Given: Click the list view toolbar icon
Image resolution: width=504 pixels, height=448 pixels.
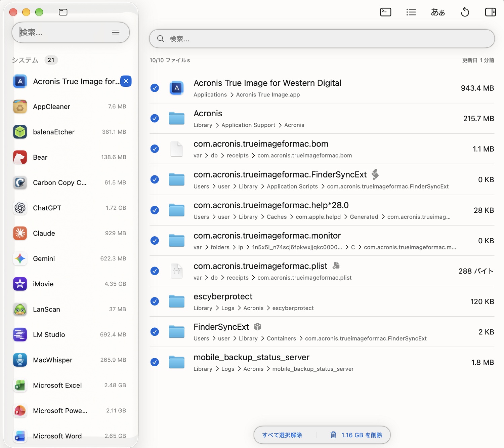Looking at the screenshot, I should pyautogui.click(x=411, y=12).
